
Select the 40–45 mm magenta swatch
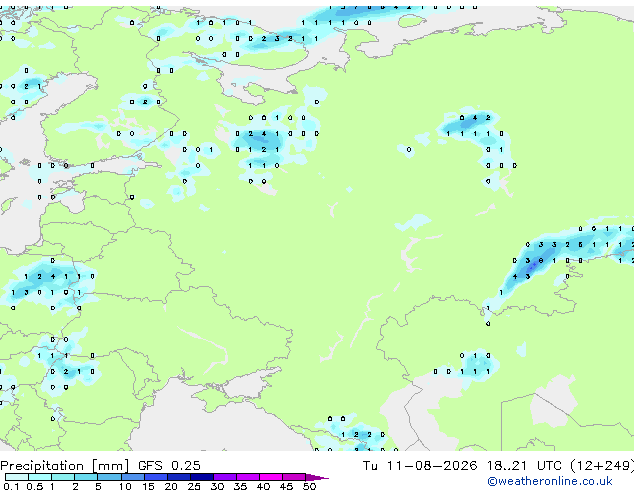coord(271,477)
